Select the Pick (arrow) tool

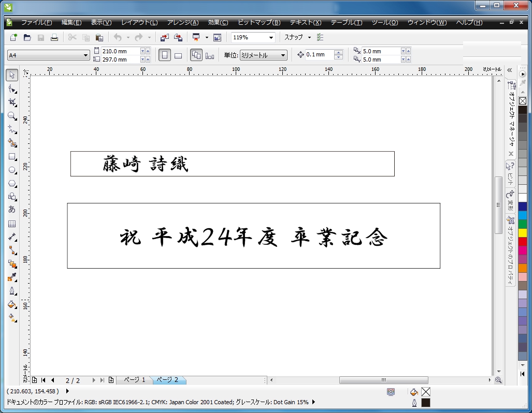(12, 75)
